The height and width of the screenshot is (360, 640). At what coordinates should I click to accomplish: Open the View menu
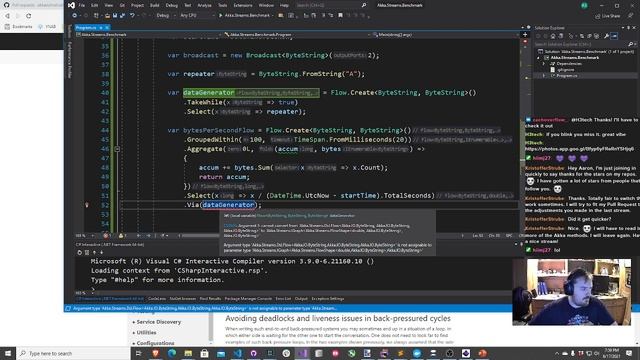109,5
